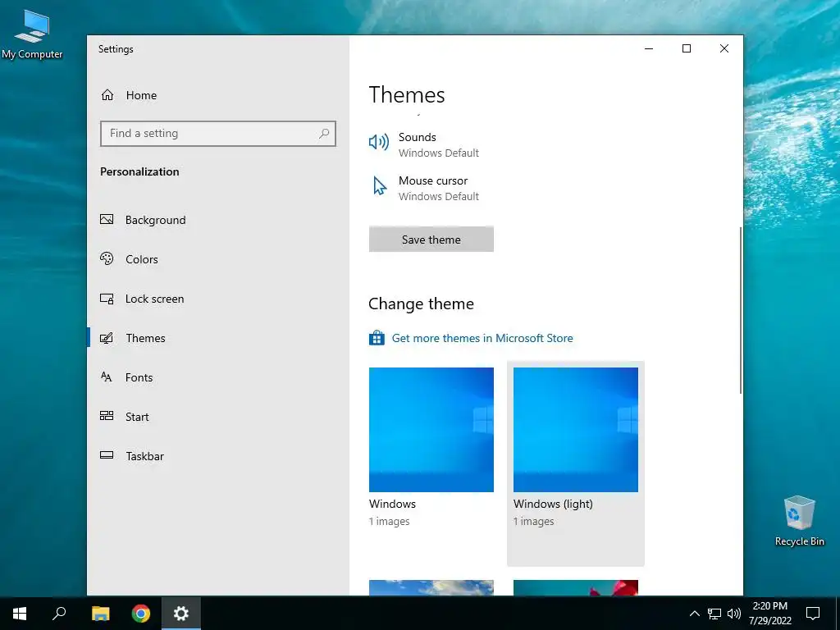Image resolution: width=840 pixels, height=630 pixels.
Task: Select the Recycle Bin desktop icon
Action: (799, 521)
